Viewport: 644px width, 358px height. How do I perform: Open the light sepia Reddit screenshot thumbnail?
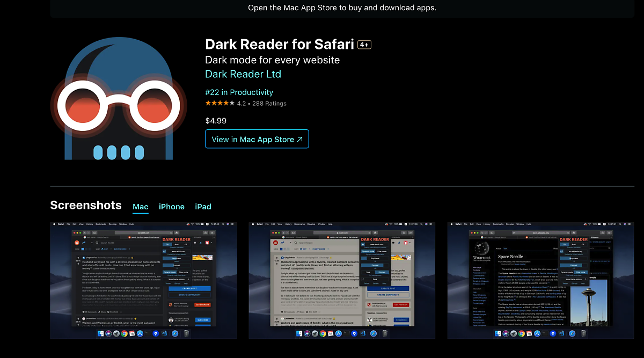pos(342,280)
